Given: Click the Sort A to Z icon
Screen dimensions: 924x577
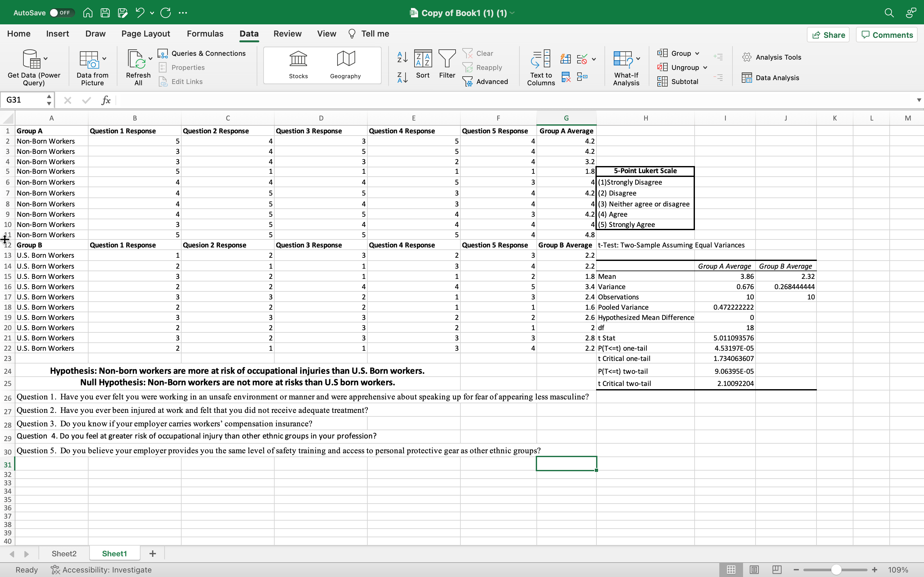Looking at the screenshot, I should (402, 57).
